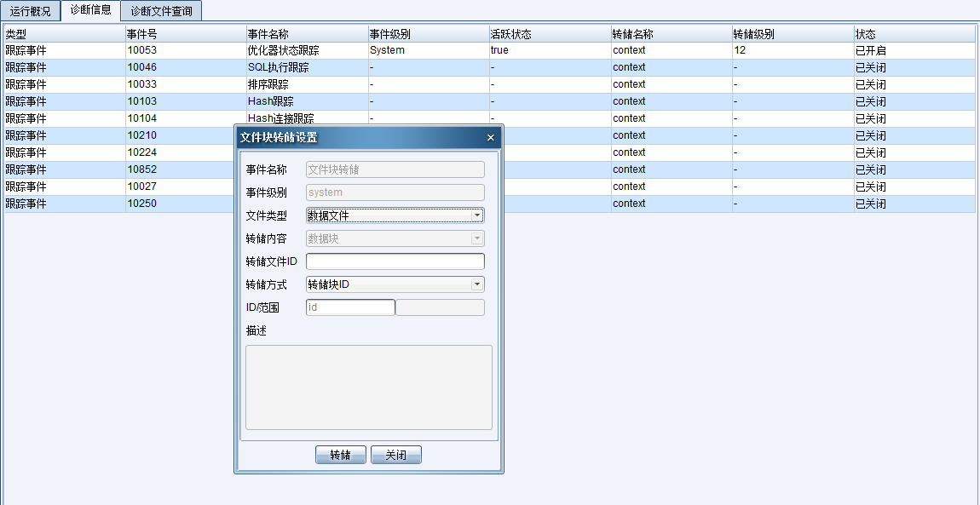Screen dimensions: 980x505
Task: Switch to the 诊断文件查询 tab
Action: pyautogui.click(x=159, y=10)
